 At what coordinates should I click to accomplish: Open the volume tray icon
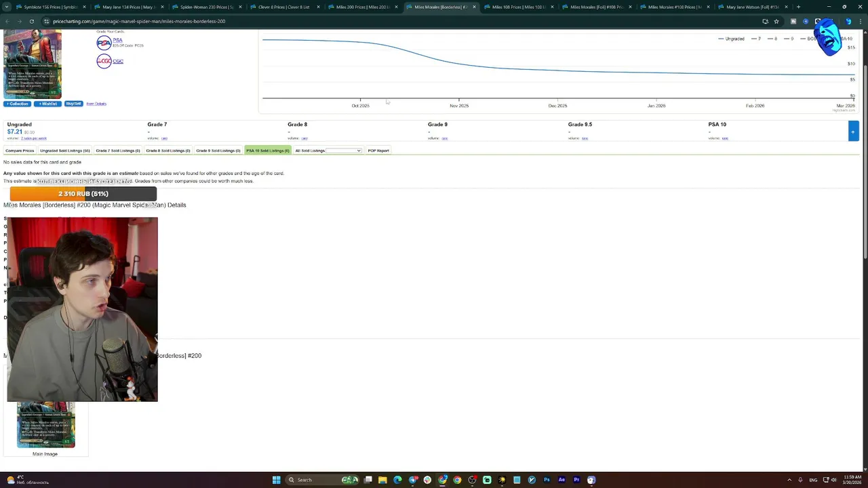[x=833, y=480]
